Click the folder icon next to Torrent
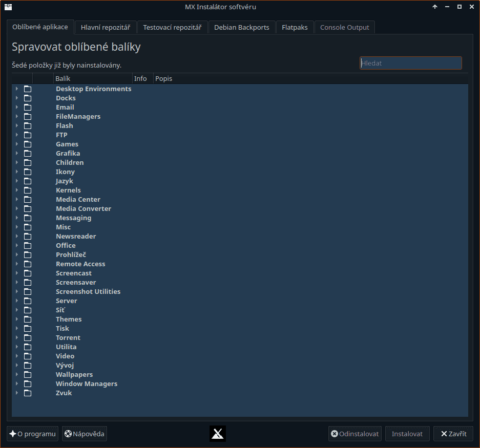The height and width of the screenshot is (448, 480). click(x=27, y=337)
